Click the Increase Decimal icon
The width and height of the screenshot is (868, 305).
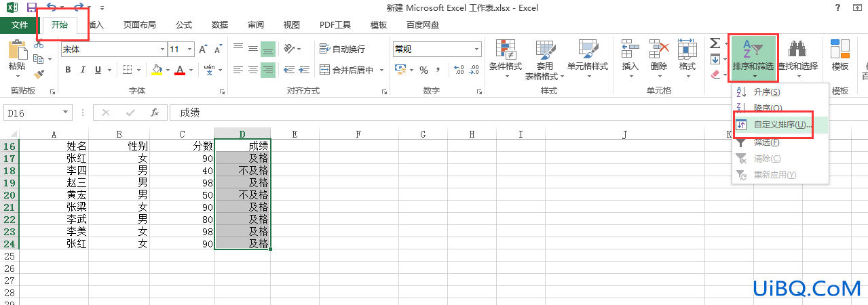pos(459,70)
